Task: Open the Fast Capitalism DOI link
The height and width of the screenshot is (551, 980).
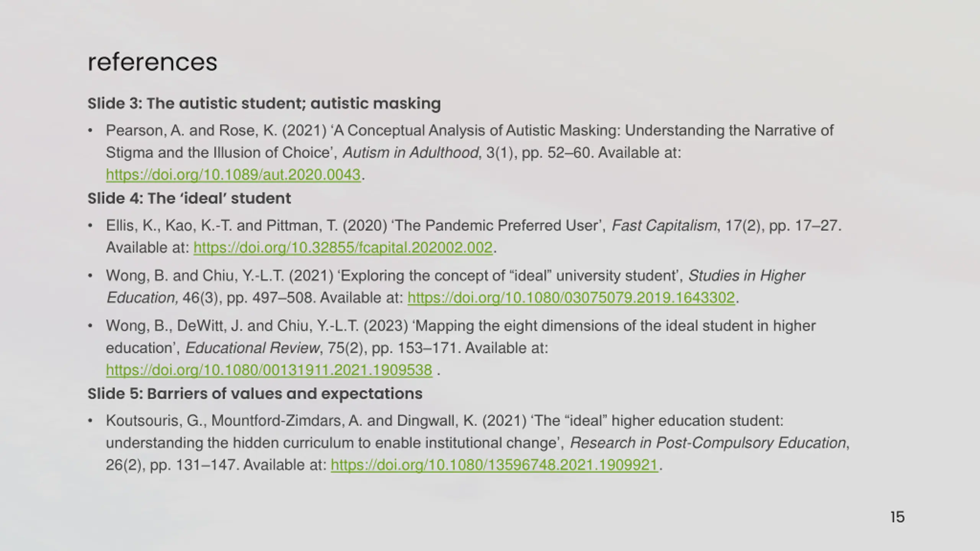Action: tap(343, 248)
